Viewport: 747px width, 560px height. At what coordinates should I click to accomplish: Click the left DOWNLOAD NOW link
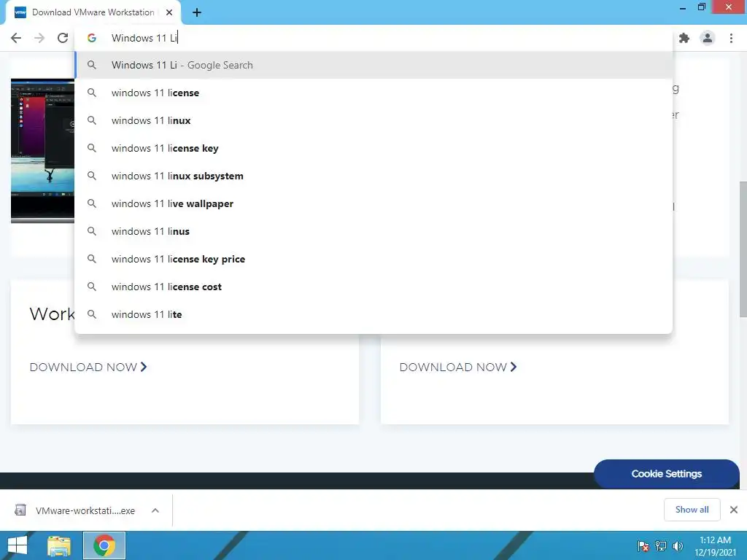tap(88, 367)
